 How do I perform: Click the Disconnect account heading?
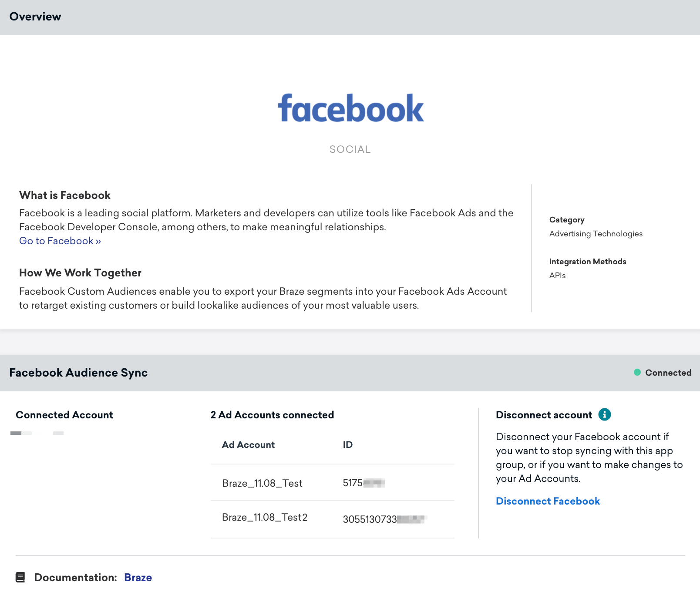click(544, 415)
